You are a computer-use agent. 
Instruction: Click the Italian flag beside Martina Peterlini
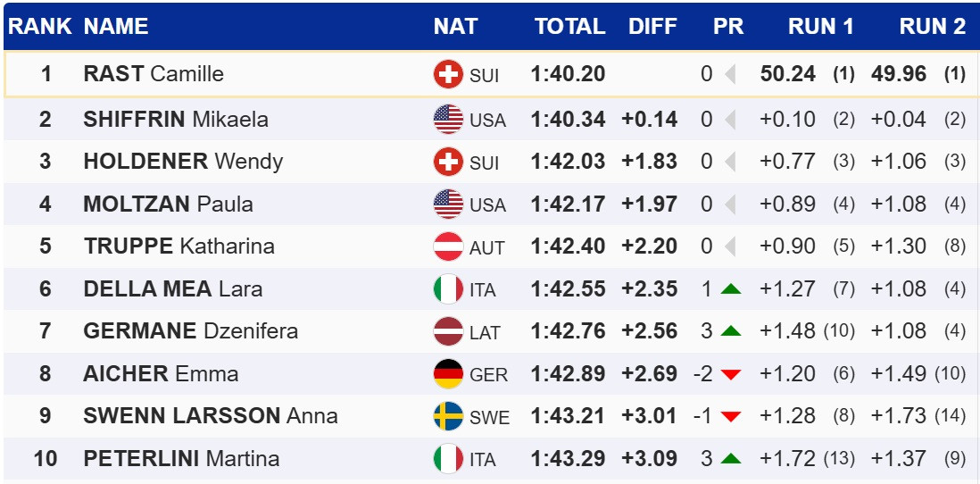(x=448, y=459)
